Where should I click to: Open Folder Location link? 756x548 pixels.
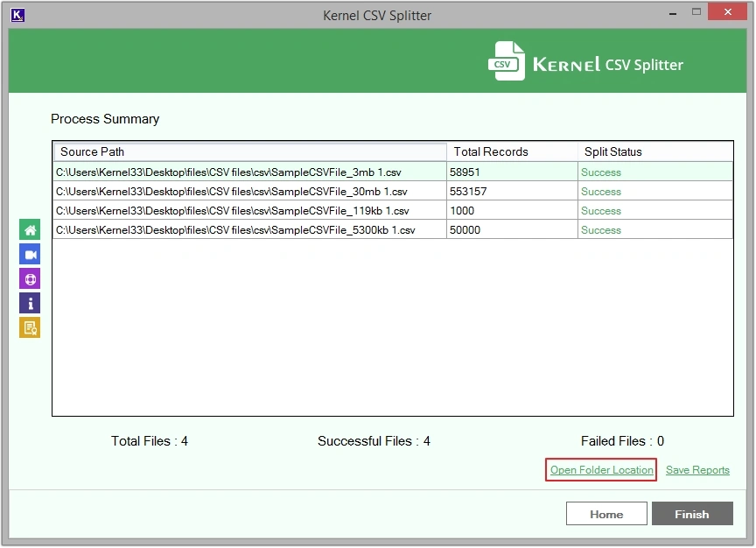(601, 470)
